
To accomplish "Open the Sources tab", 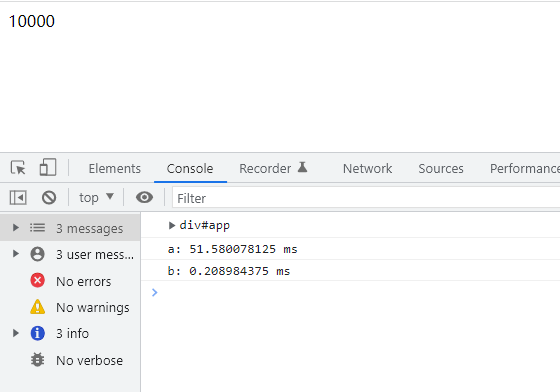I will point(441,169).
